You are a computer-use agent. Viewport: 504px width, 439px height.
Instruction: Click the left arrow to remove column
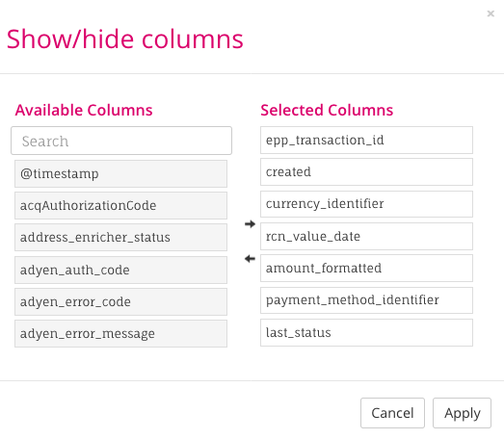250,259
